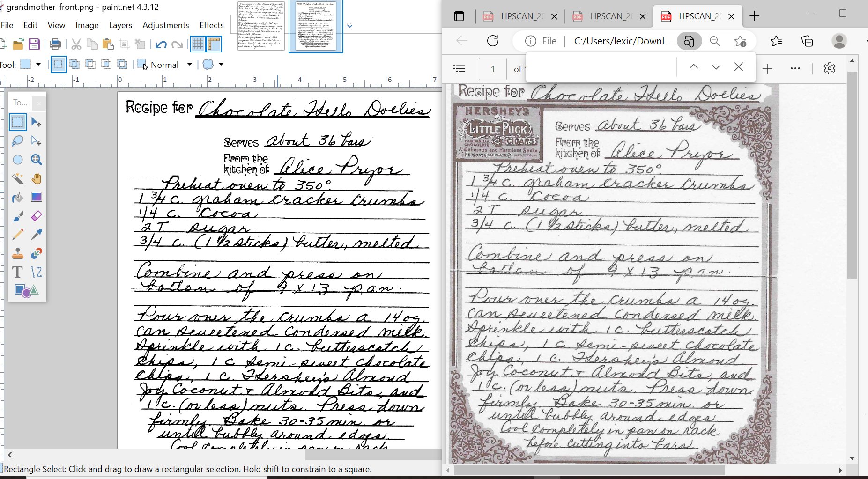This screenshot has height=479, width=868.
Task: Select the Zoom tool in Tools panel
Action: [36, 160]
